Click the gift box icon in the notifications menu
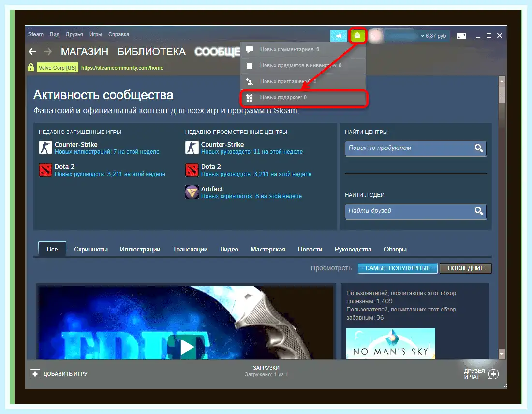Screen dimensions: 532x414 point(250,98)
